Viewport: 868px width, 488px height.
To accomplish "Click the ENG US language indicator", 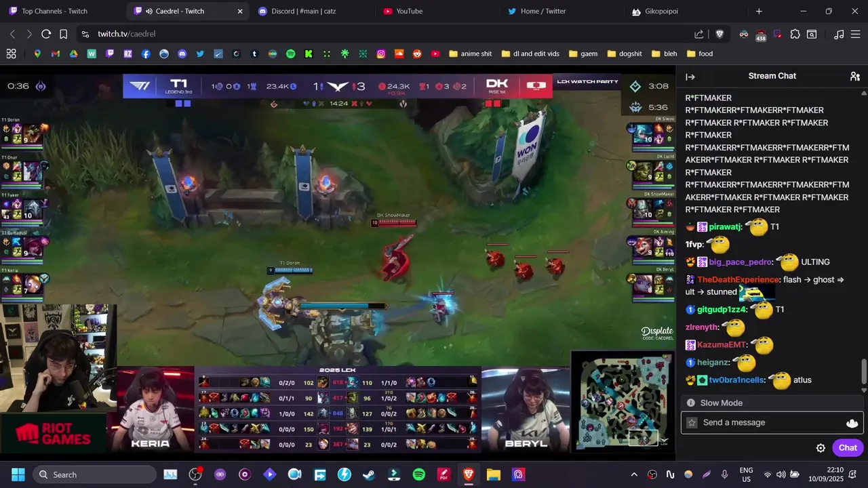I will point(746,474).
